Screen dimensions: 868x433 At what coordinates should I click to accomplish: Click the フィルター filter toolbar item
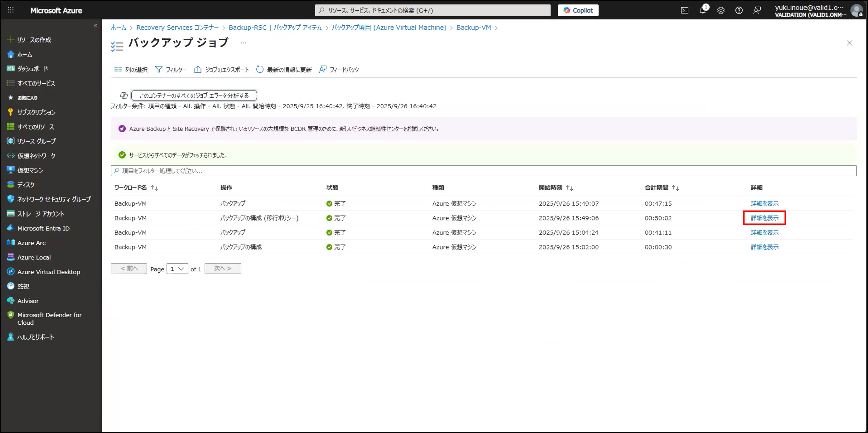(x=171, y=69)
